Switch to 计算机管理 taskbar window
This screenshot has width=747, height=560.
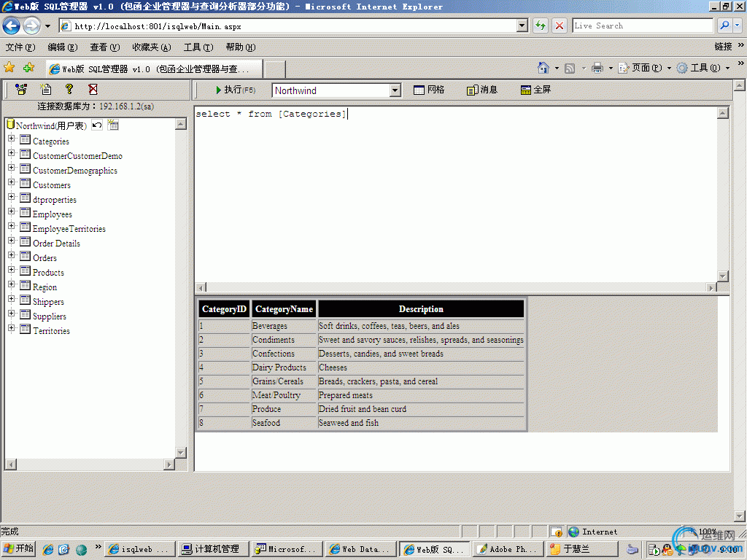tap(214, 549)
